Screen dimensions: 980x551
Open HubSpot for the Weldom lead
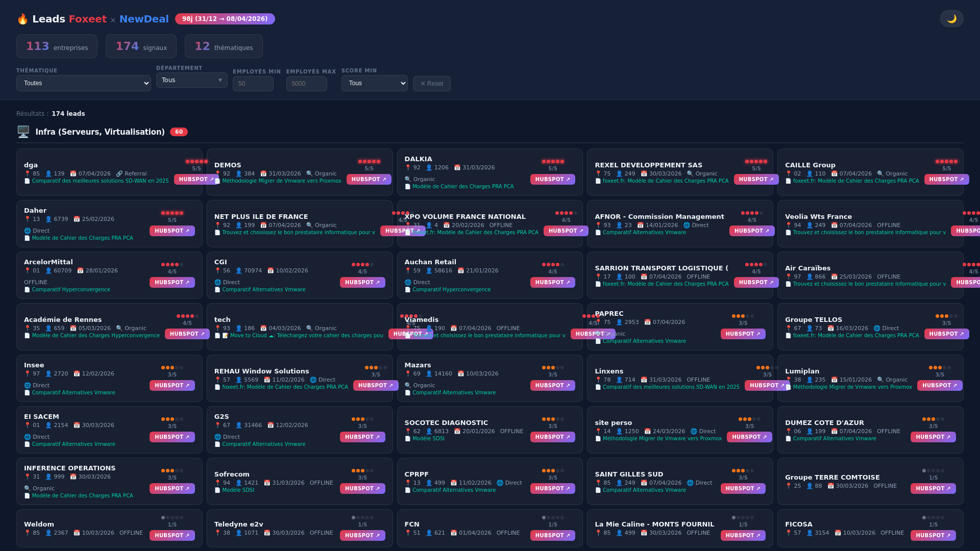(x=172, y=536)
